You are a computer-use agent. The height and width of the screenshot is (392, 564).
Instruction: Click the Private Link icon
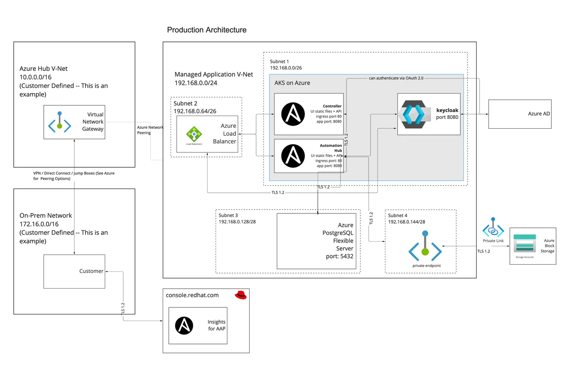tap(493, 228)
